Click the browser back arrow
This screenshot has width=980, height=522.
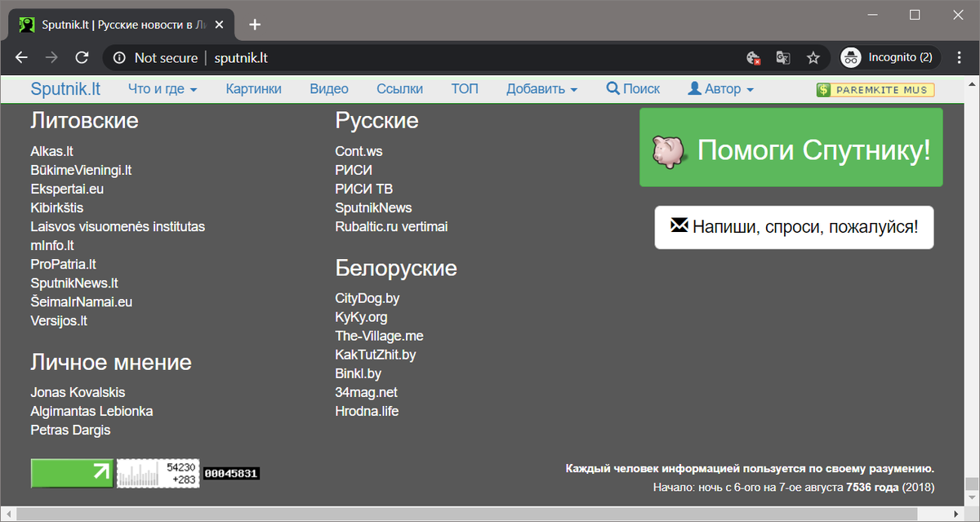tap(21, 58)
